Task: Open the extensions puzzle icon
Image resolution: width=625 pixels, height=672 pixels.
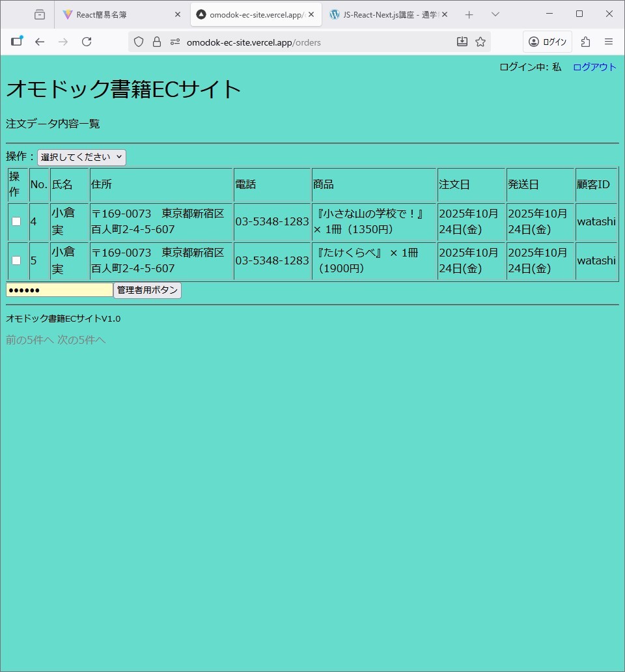Action: pyautogui.click(x=585, y=42)
